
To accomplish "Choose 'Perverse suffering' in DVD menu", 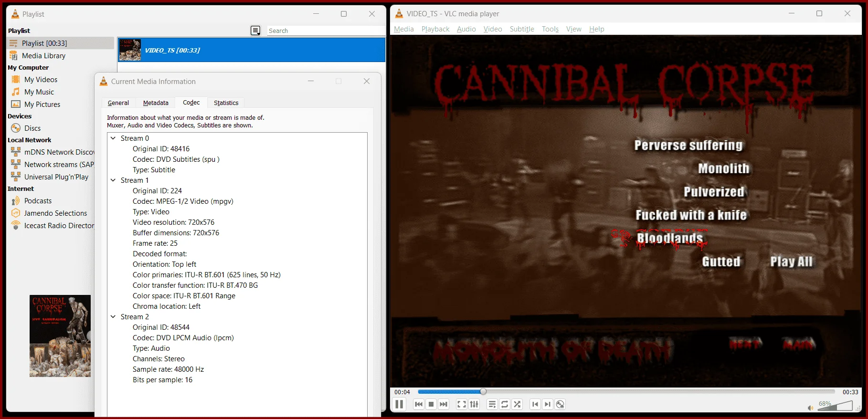I will click(688, 145).
